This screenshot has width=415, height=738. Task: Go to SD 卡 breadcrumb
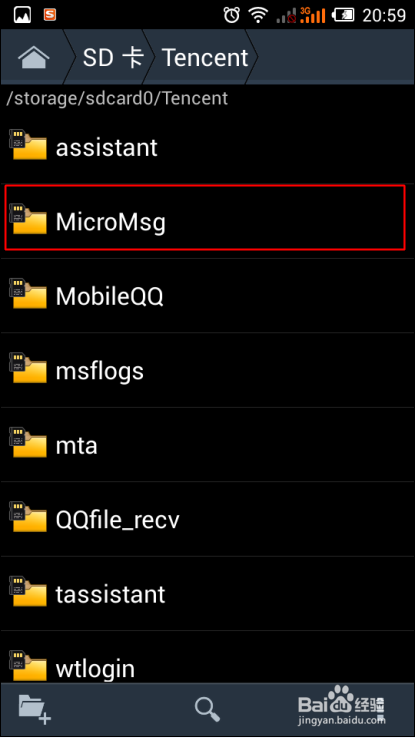pyautogui.click(x=113, y=57)
